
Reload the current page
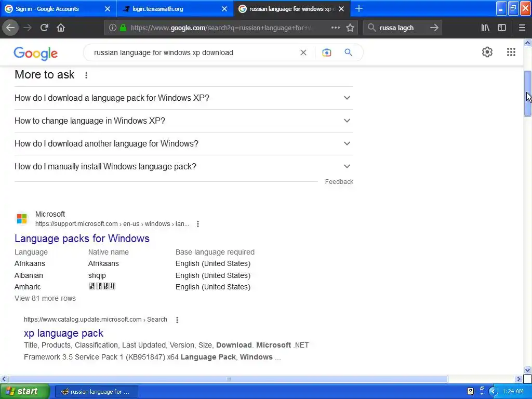tap(44, 28)
